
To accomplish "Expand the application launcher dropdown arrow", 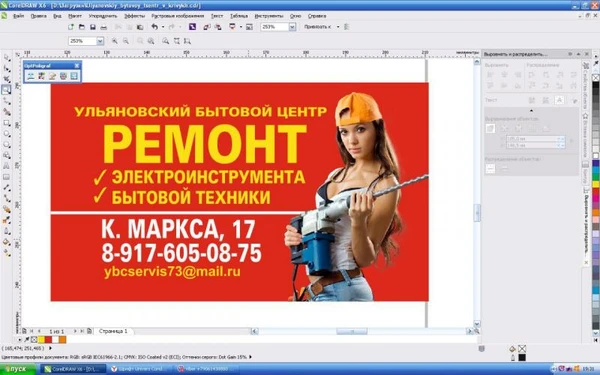I will coord(241,27).
